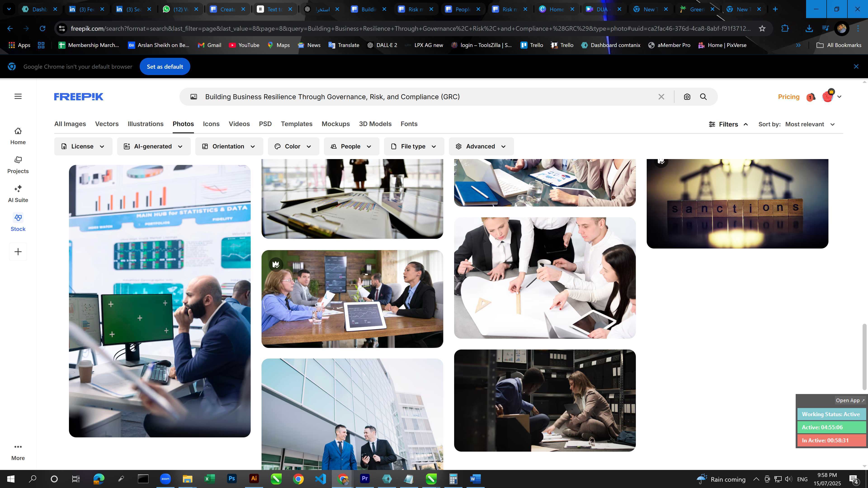The height and width of the screenshot is (488, 868).
Task: Search by image with the camera icon
Action: coord(687,97)
